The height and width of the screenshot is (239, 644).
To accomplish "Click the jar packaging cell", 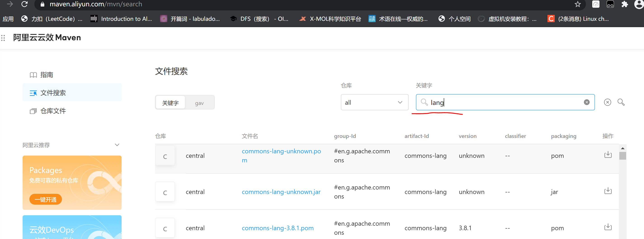I will (554, 192).
